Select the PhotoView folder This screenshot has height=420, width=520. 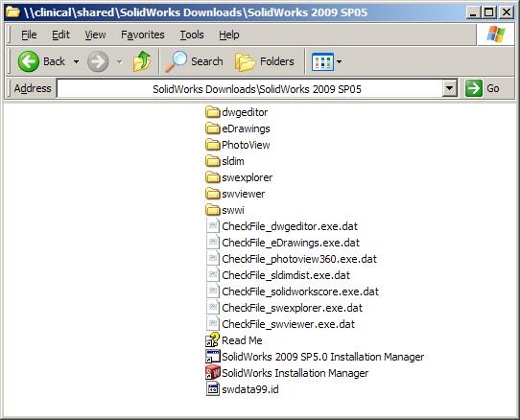pyautogui.click(x=237, y=145)
